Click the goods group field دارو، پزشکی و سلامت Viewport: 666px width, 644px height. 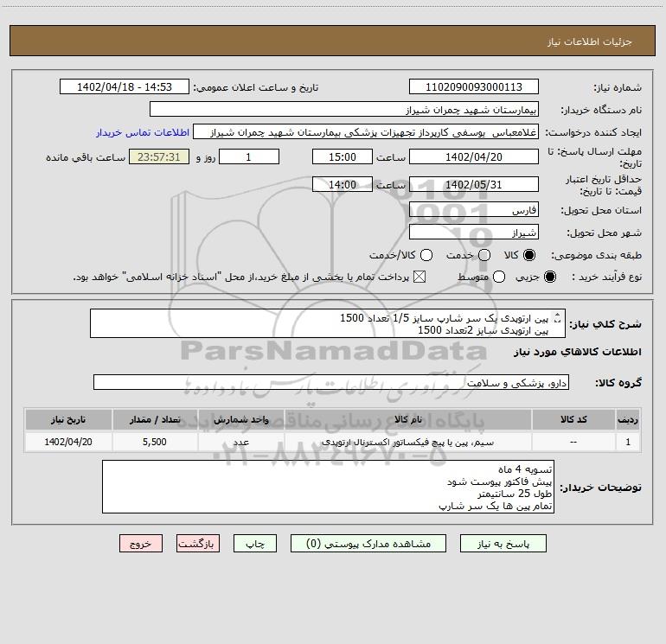[331, 382]
